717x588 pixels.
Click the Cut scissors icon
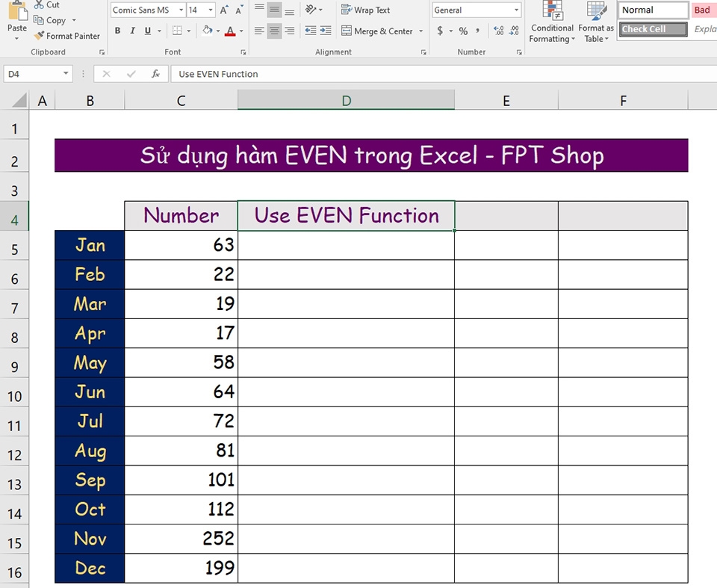[39, 4]
